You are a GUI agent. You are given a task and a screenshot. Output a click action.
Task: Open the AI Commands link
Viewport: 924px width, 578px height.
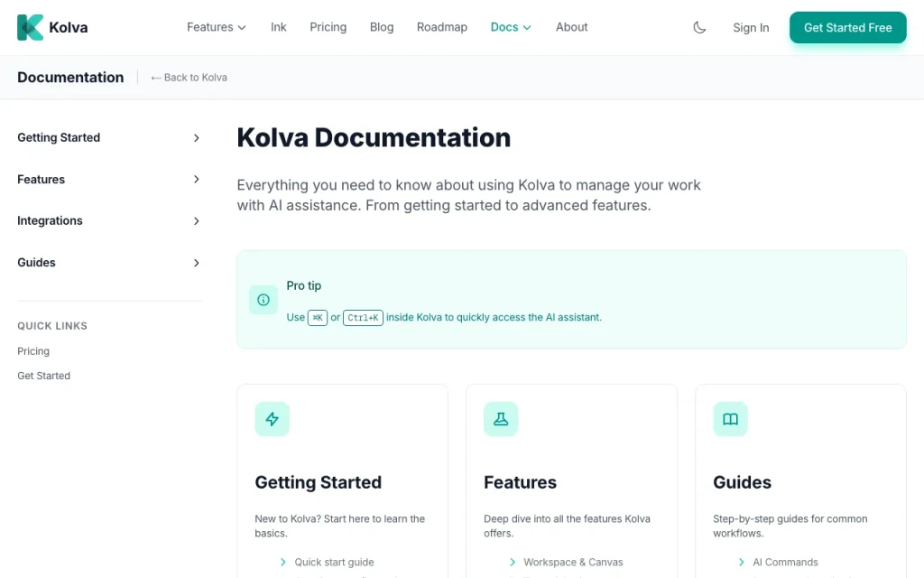tap(786, 562)
